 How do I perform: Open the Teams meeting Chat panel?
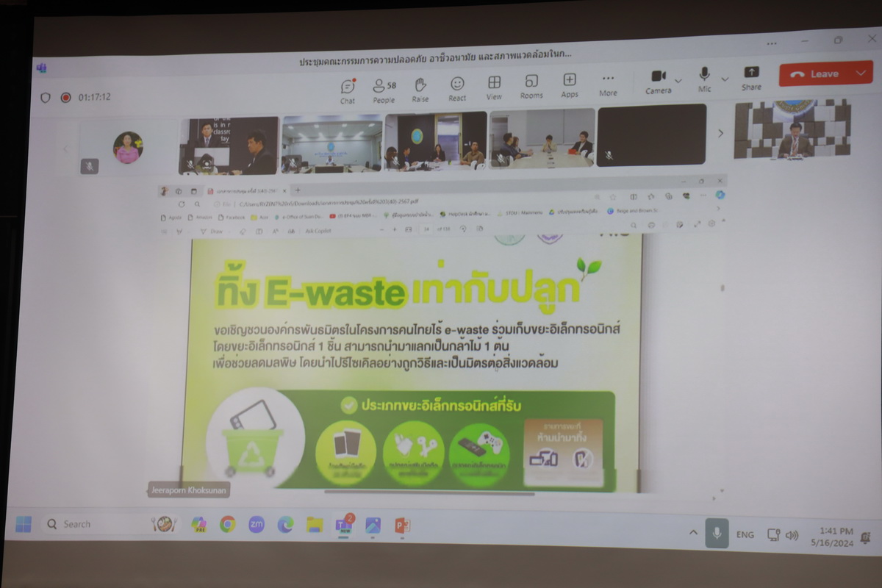348,90
